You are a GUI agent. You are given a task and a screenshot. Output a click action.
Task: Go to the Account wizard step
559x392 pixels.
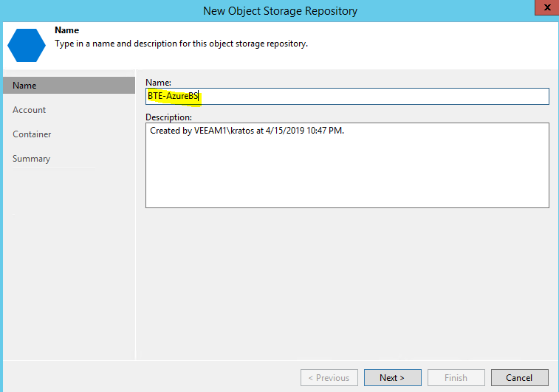[30, 110]
